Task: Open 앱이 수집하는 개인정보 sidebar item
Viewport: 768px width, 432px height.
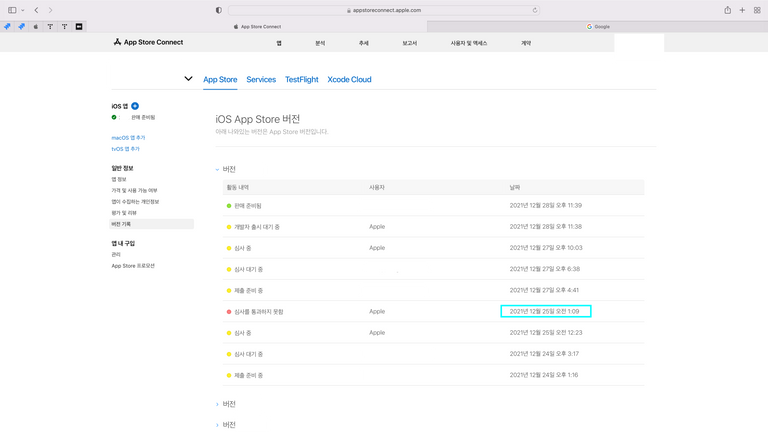Action: point(135,202)
